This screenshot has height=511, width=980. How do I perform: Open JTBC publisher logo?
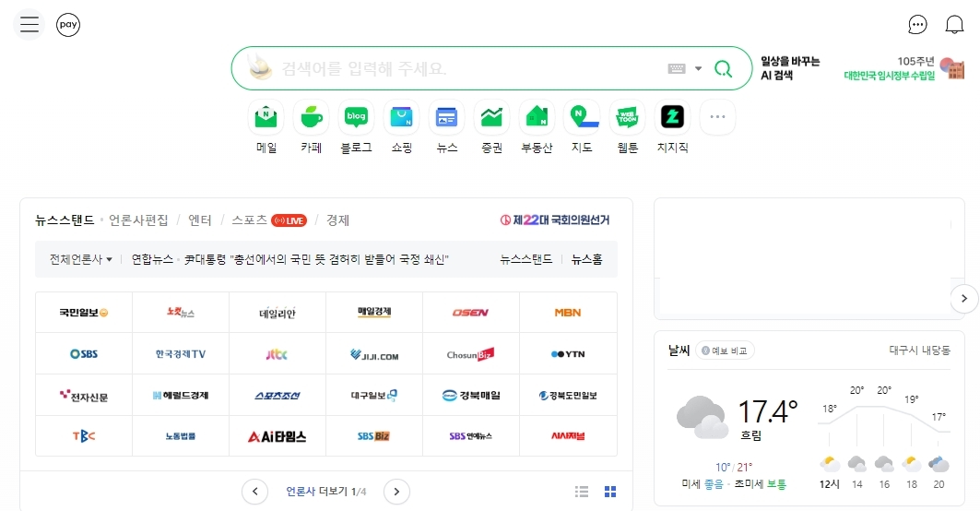(x=277, y=353)
